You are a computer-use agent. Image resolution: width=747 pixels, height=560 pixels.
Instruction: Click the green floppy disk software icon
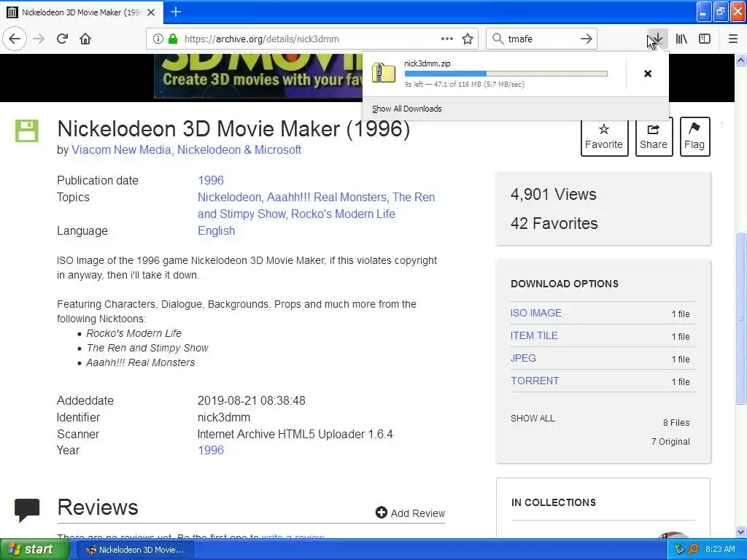click(x=27, y=131)
